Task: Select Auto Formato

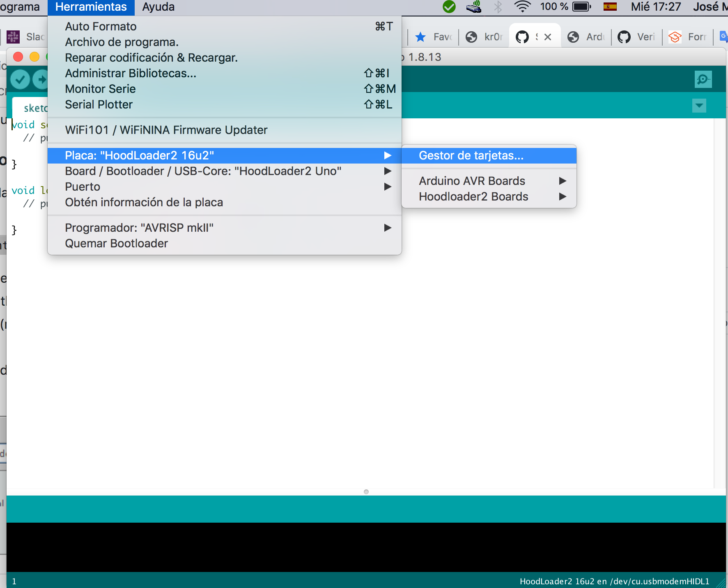Action: coord(225,26)
